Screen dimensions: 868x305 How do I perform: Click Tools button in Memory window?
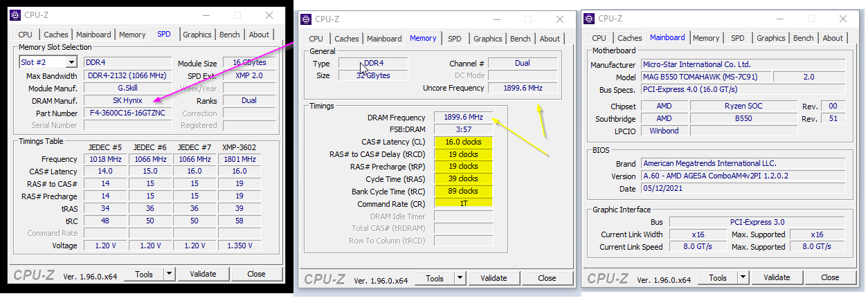pos(435,278)
